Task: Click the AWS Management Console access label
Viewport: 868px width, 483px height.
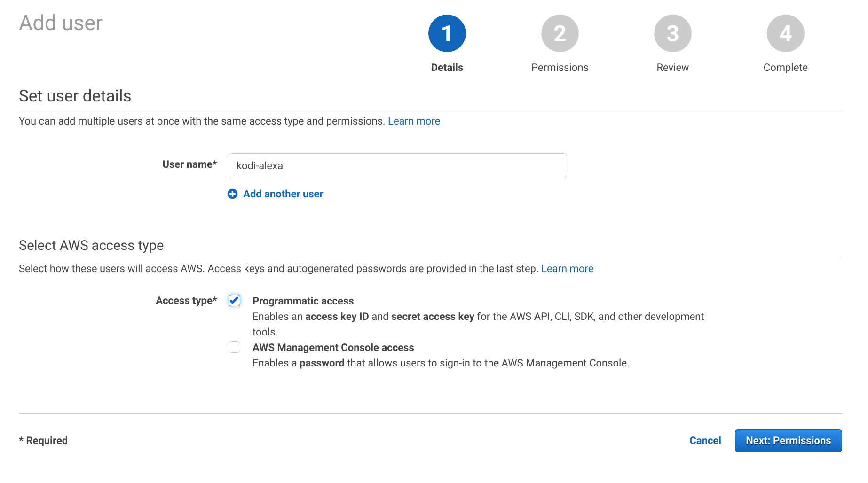Action: click(x=333, y=348)
